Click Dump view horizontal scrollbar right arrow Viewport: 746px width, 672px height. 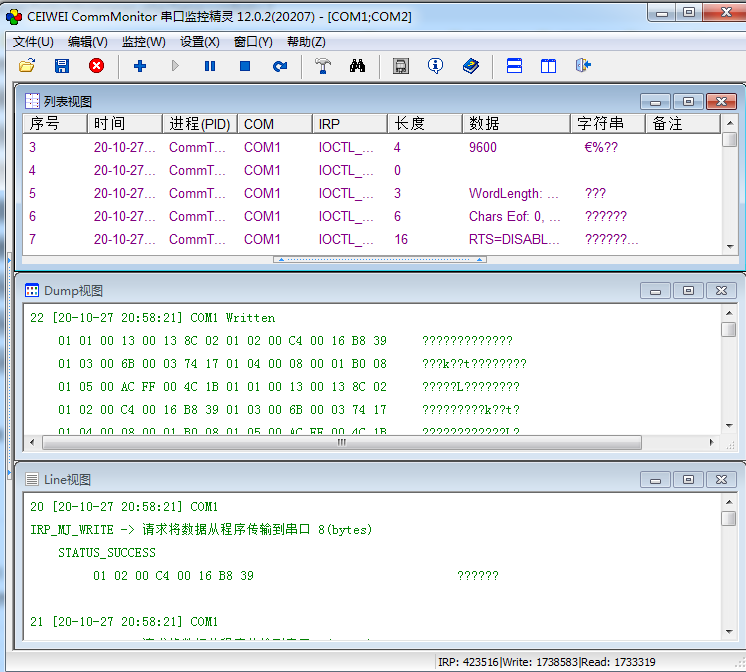(x=711, y=442)
